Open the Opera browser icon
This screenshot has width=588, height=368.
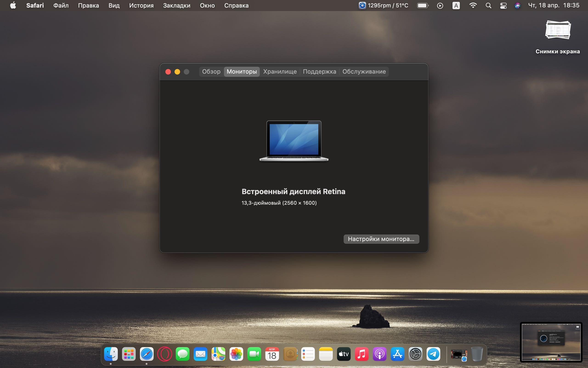point(164,354)
